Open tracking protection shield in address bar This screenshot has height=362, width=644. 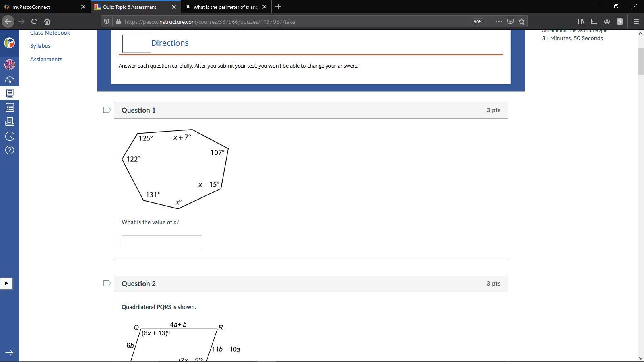point(107,22)
